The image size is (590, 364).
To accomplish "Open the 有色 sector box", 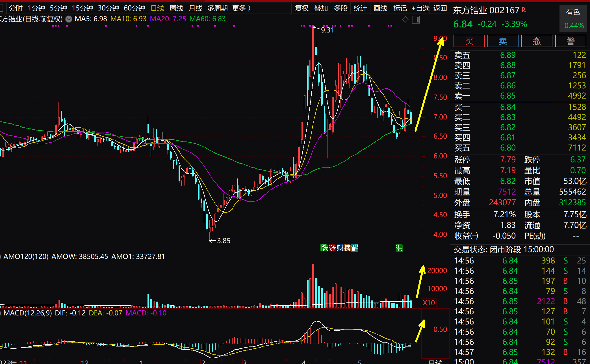I will (x=573, y=18).
